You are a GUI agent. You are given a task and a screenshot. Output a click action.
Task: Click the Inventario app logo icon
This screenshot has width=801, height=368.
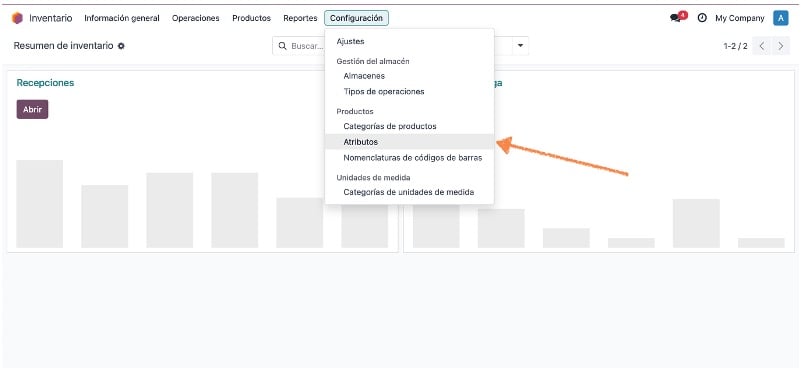click(x=17, y=18)
